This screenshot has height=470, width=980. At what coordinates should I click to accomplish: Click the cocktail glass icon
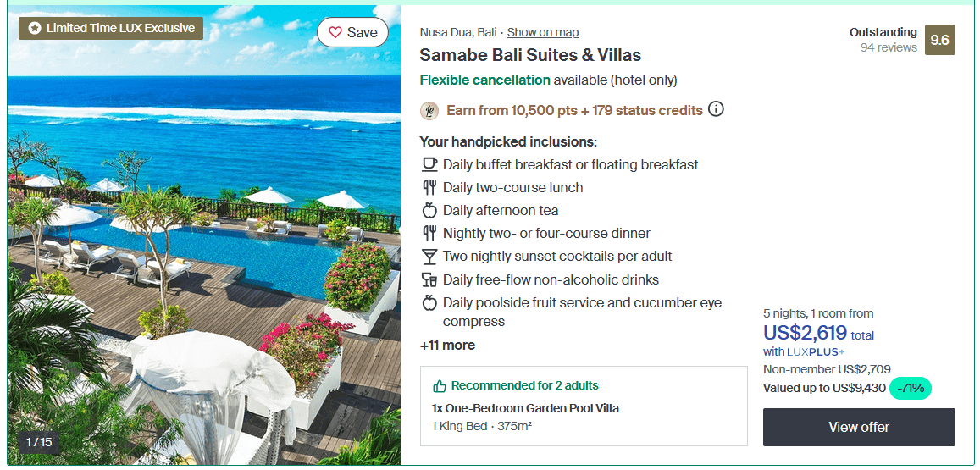pos(429,257)
